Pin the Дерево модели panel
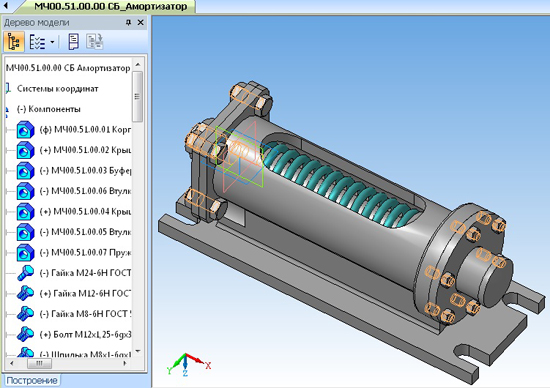The height and width of the screenshot is (388, 550). click(x=128, y=23)
